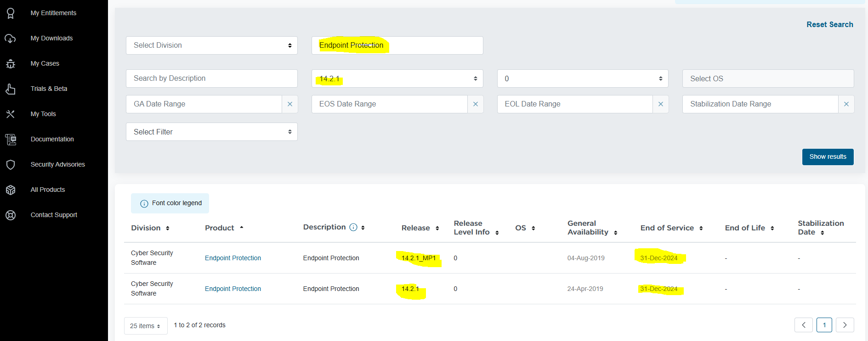The image size is (868, 341).
Task: Open My Tools menu item
Action: coord(43,114)
